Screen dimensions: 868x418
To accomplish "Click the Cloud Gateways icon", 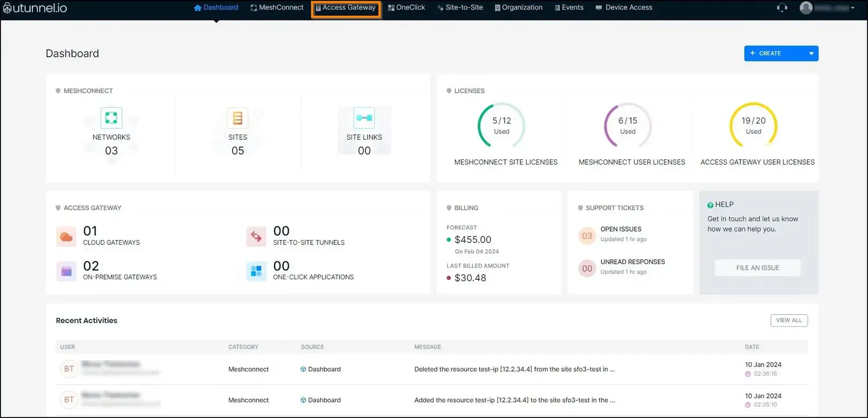I will click(x=66, y=237).
